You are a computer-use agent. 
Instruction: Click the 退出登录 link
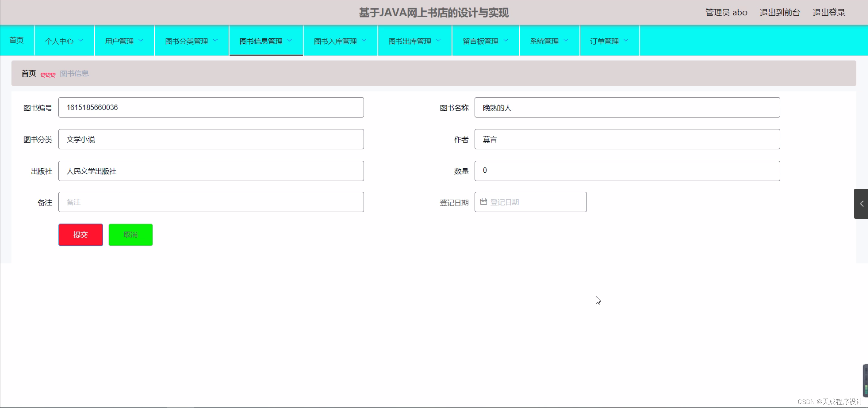pyautogui.click(x=828, y=13)
